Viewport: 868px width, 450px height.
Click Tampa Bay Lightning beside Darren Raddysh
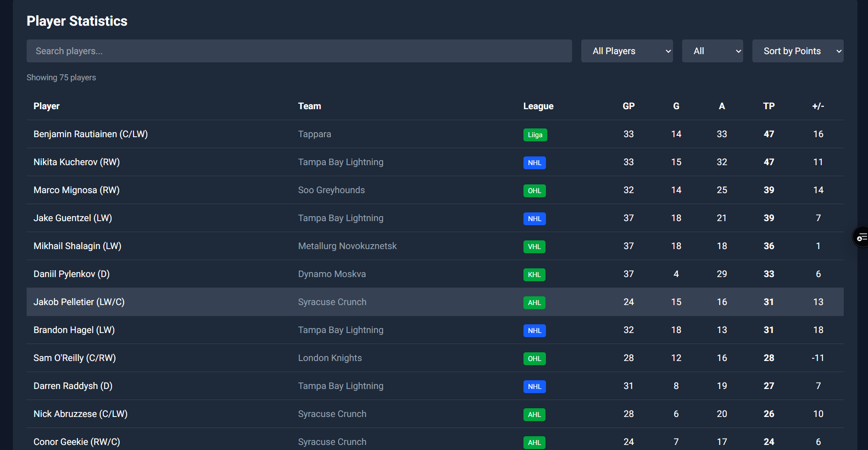tap(340, 386)
